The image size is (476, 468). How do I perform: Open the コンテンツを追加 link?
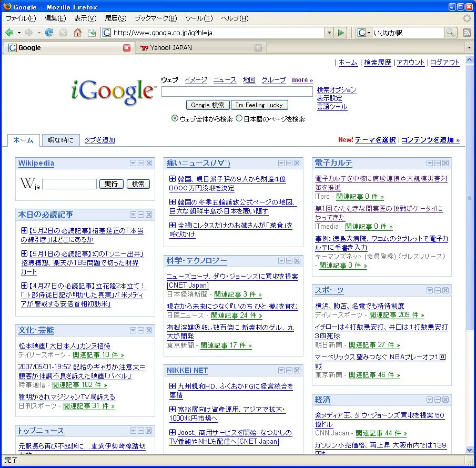coord(430,139)
